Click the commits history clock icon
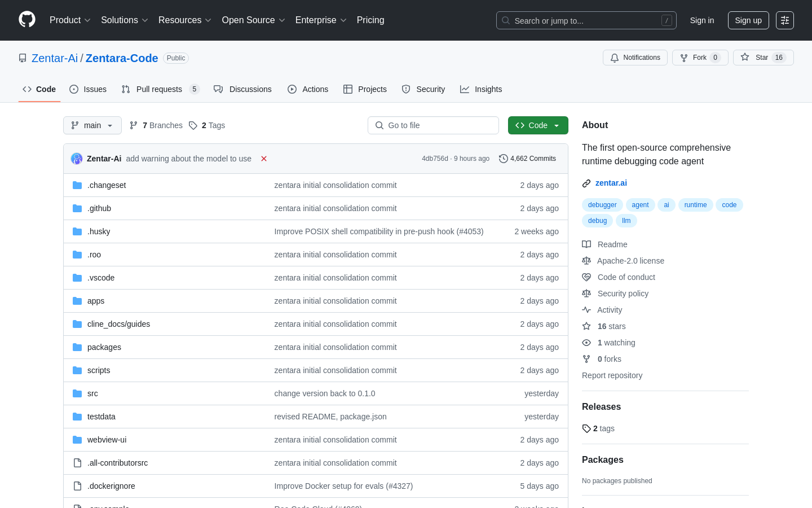Screen dimensions: 812x508 504,159
